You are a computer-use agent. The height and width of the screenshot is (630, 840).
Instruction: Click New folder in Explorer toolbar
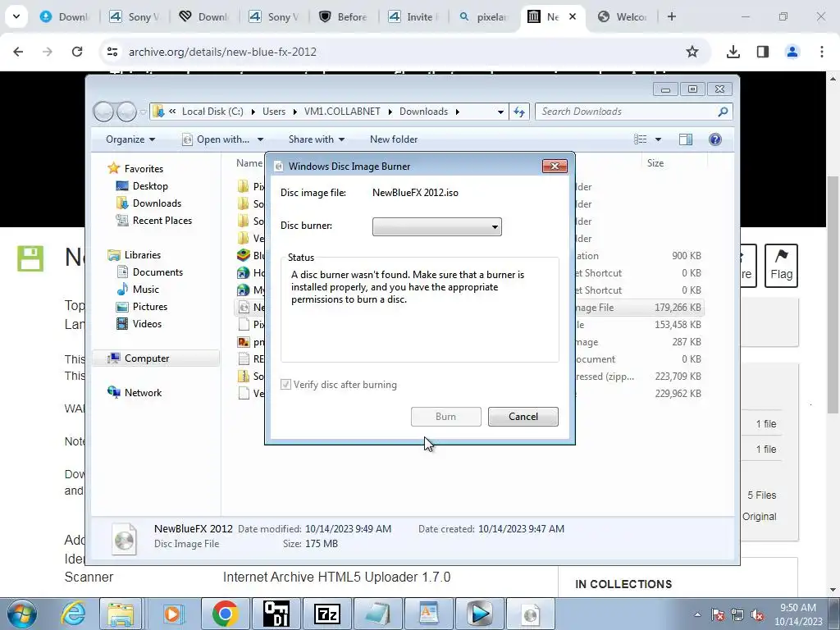(394, 139)
